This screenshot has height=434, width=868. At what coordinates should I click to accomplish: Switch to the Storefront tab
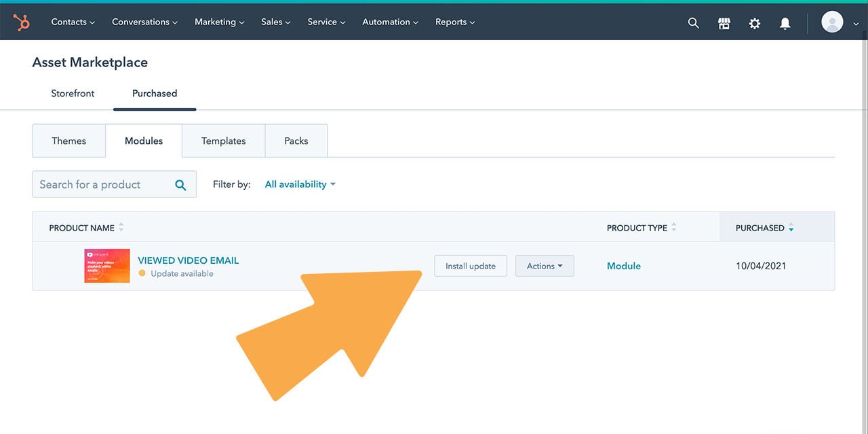pyautogui.click(x=73, y=94)
